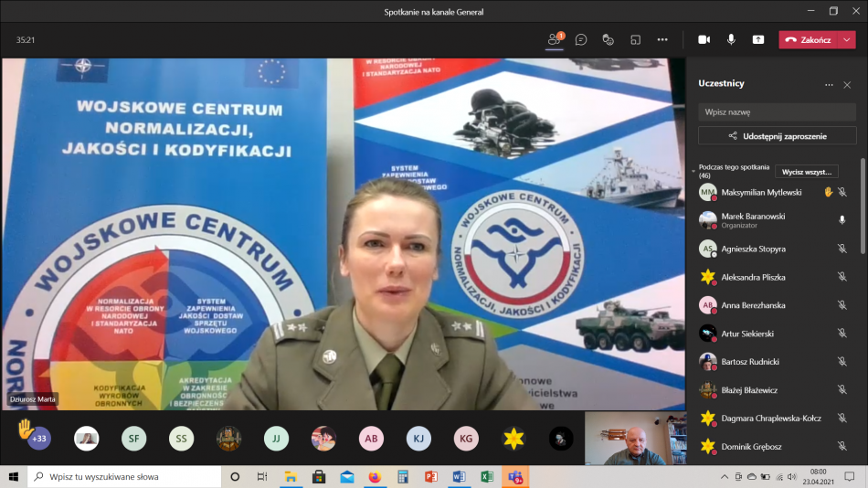Open Firefox from the taskbar
This screenshot has height=488, width=868.
375,476
